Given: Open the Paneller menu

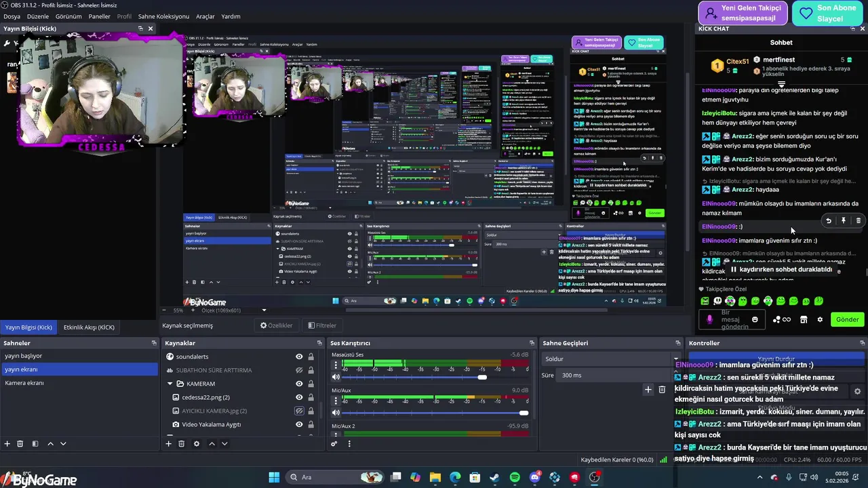Looking at the screenshot, I should click(x=100, y=16).
